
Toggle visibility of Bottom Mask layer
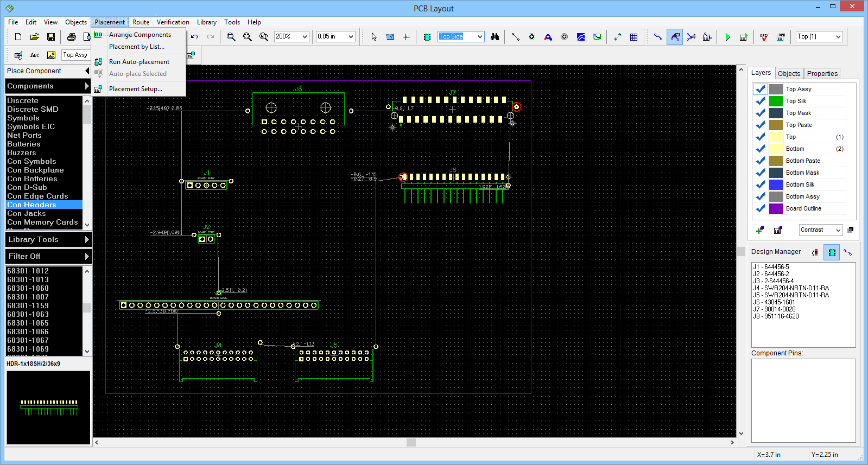point(761,173)
